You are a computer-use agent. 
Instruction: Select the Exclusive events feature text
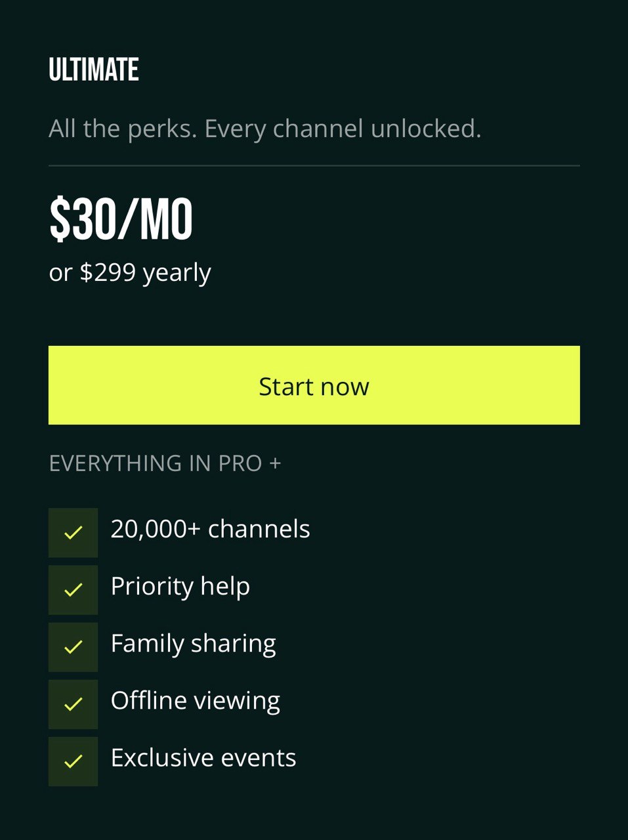click(x=203, y=758)
